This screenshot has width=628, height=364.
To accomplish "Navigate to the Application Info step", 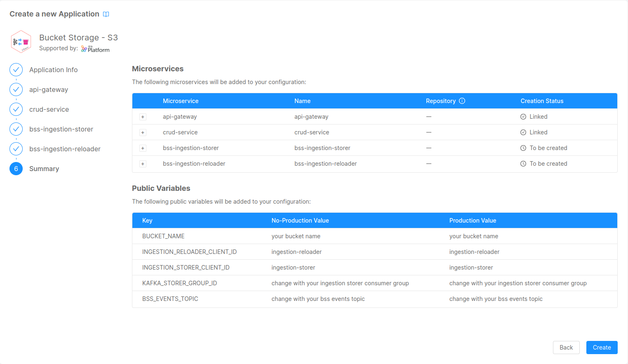I will (x=53, y=70).
